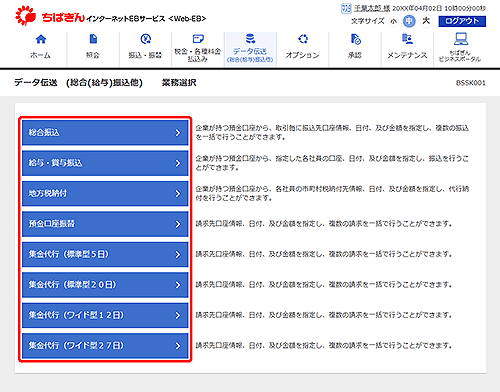Click the 振込・振替 menu label
The height and width of the screenshot is (392, 500).
pos(145,55)
